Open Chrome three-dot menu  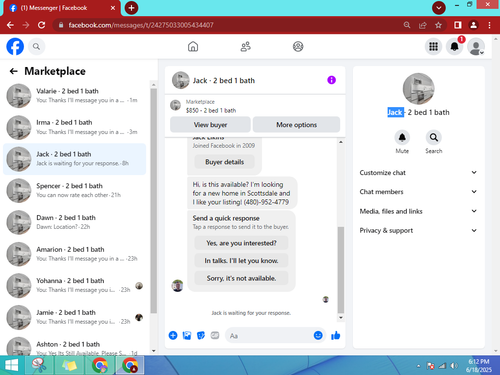(x=489, y=25)
